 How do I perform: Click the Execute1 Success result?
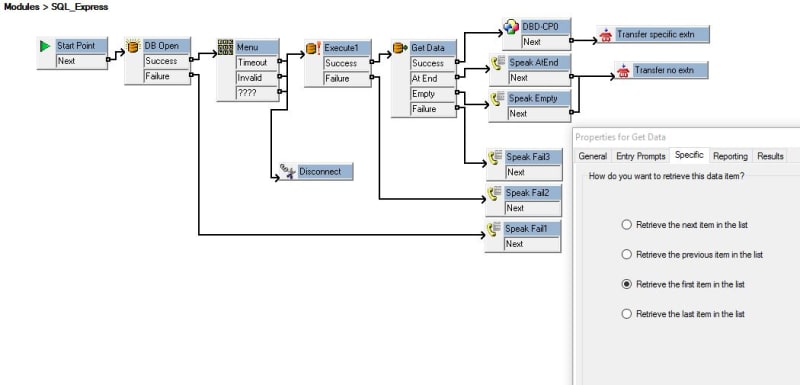coord(346,63)
